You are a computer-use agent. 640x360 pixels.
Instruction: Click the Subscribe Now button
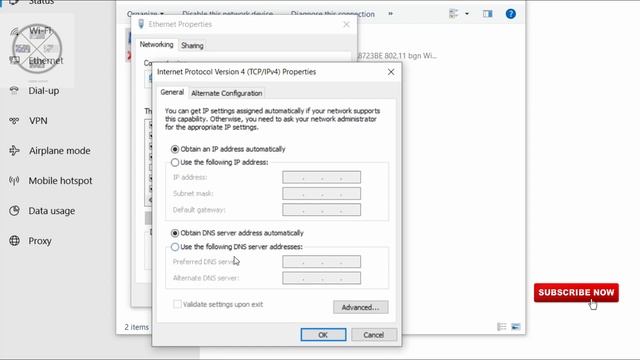(x=576, y=293)
